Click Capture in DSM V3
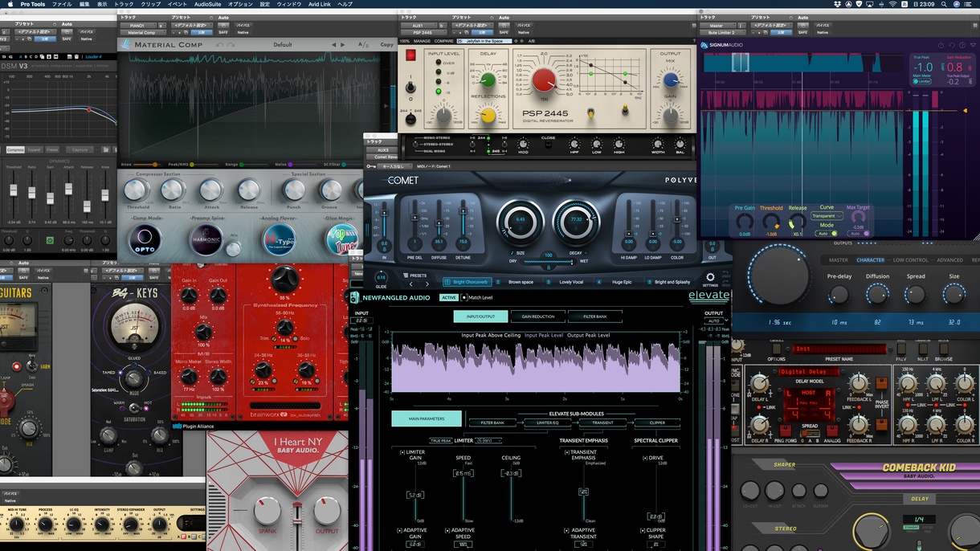Screen dimensions: 980x551 click(79, 149)
